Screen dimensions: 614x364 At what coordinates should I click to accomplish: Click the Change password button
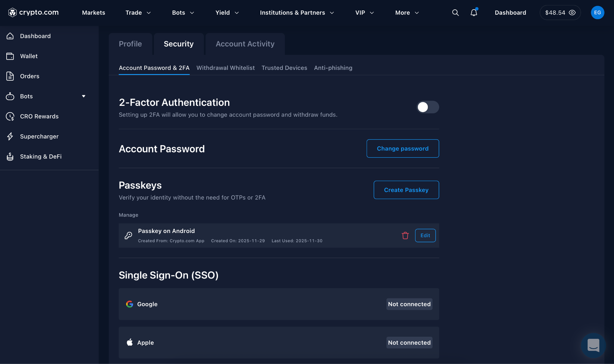pyautogui.click(x=403, y=148)
